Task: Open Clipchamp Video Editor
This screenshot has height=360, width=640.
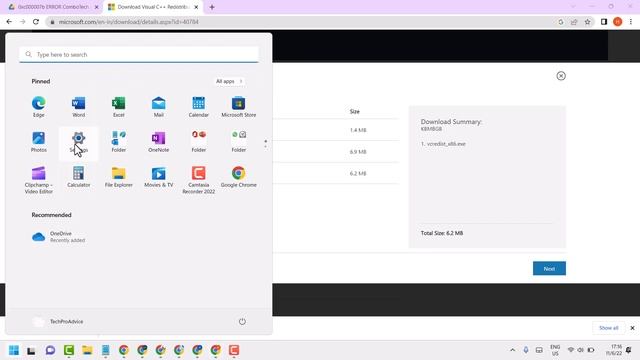Action: [x=39, y=180]
